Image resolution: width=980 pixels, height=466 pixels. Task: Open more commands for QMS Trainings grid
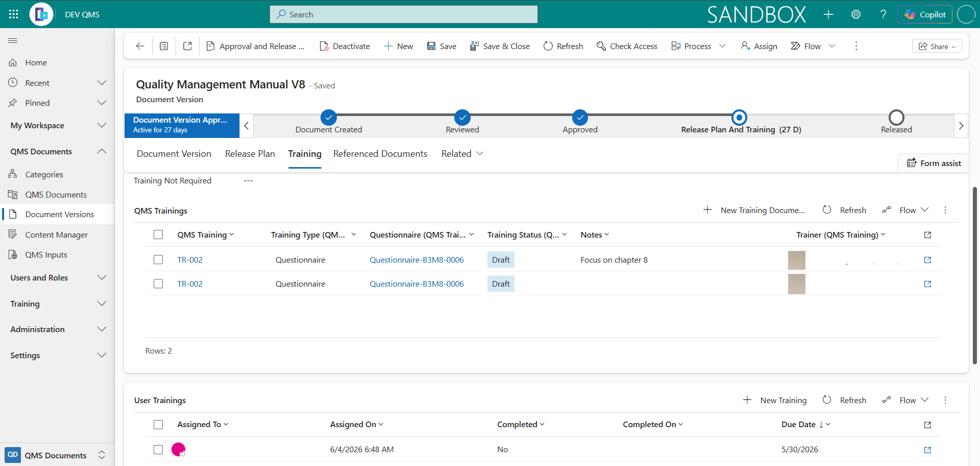945,210
